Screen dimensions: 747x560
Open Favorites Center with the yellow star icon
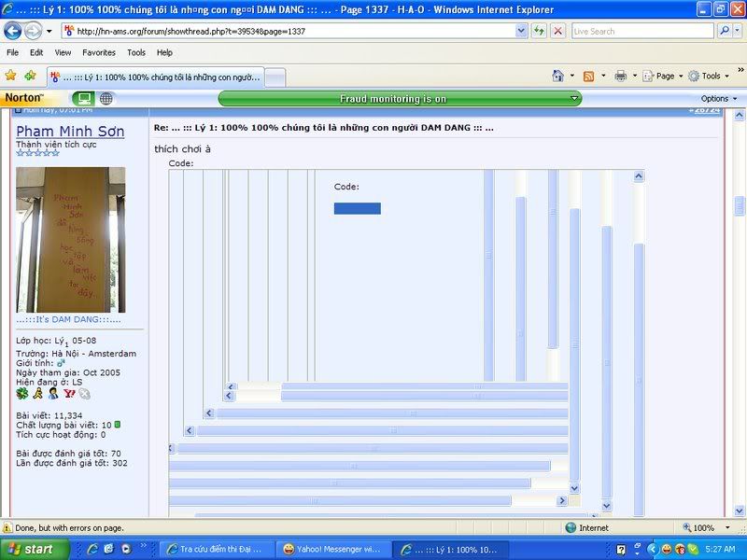[x=11, y=76]
